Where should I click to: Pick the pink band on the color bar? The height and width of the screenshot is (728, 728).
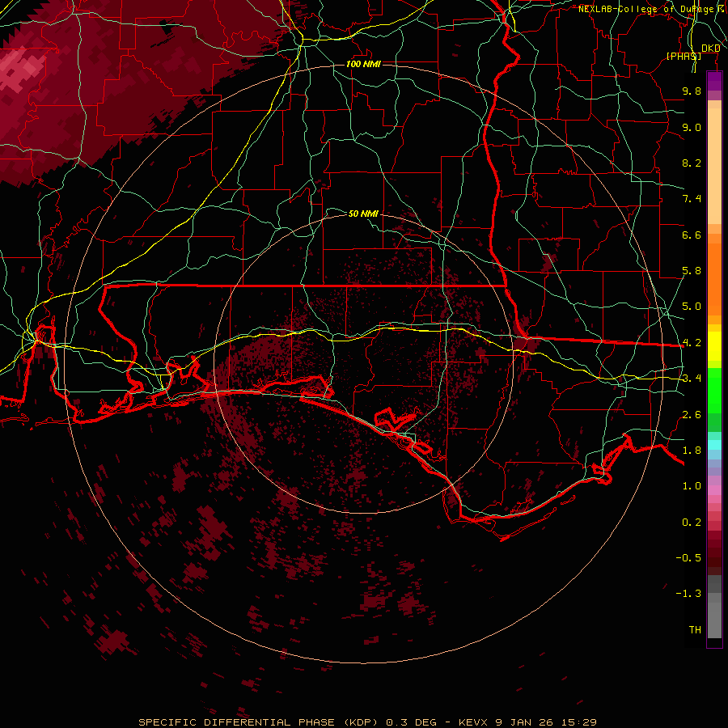714,490
